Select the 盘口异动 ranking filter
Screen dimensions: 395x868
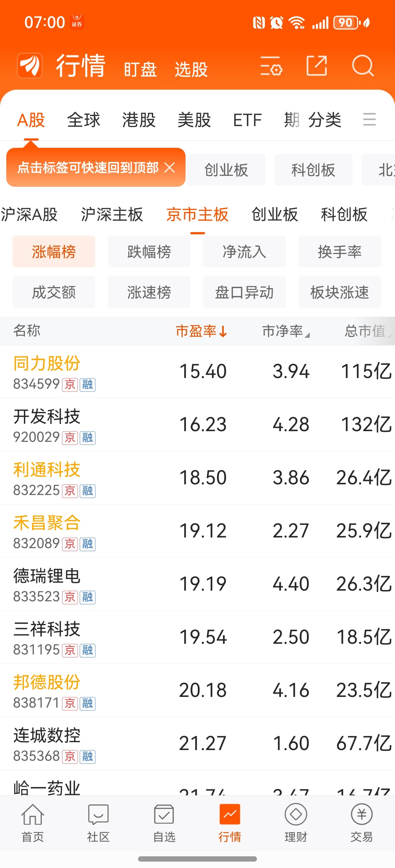[244, 292]
